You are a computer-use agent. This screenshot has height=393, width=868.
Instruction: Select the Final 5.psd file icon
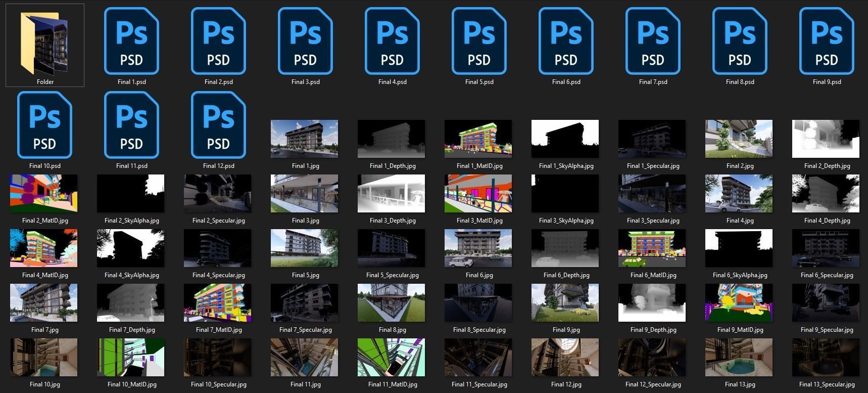479,41
